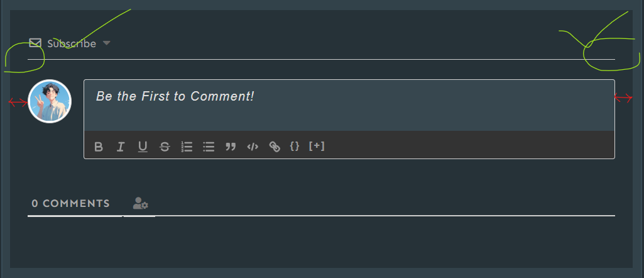The width and height of the screenshot is (644, 278).
Task: Insert a spoiler with the [+] button
Action: coord(317,146)
